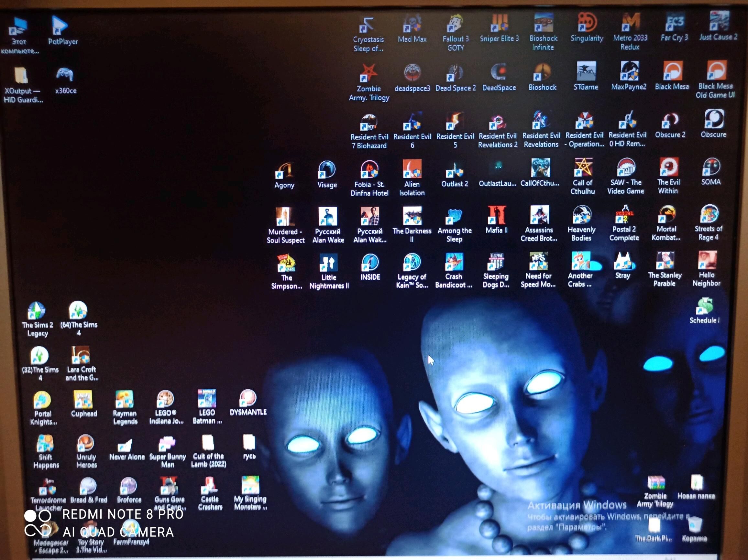Launch Resident Evil Revelations 2
Image resolution: width=748 pixels, height=560 pixels.
click(x=498, y=122)
